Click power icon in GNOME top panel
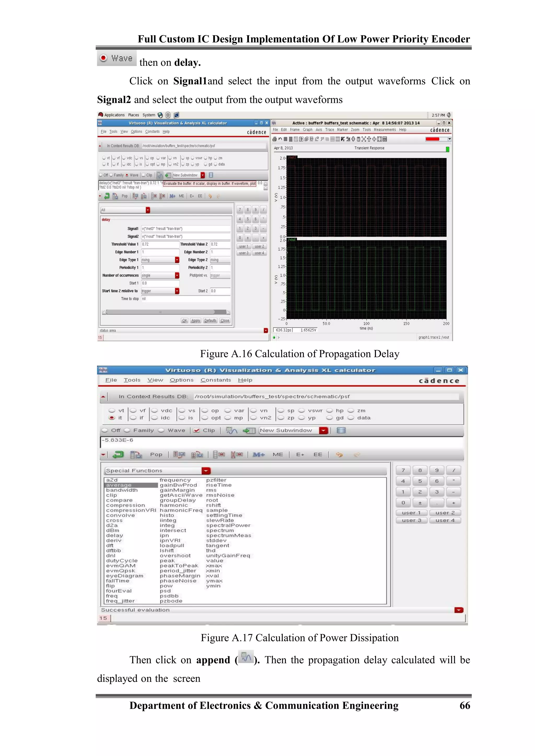The image size is (535, 756). [168, 115]
